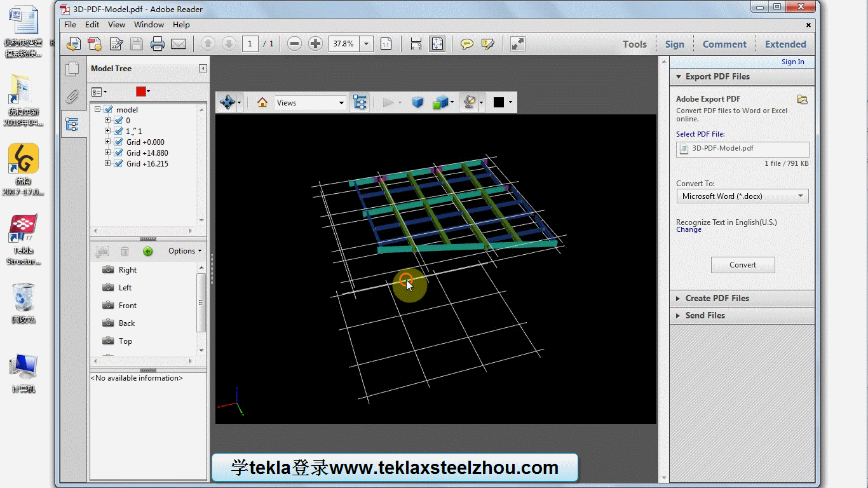The width and height of the screenshot is (868, 488).
Task: Click the Sign In link
Action: coord(792,62)
